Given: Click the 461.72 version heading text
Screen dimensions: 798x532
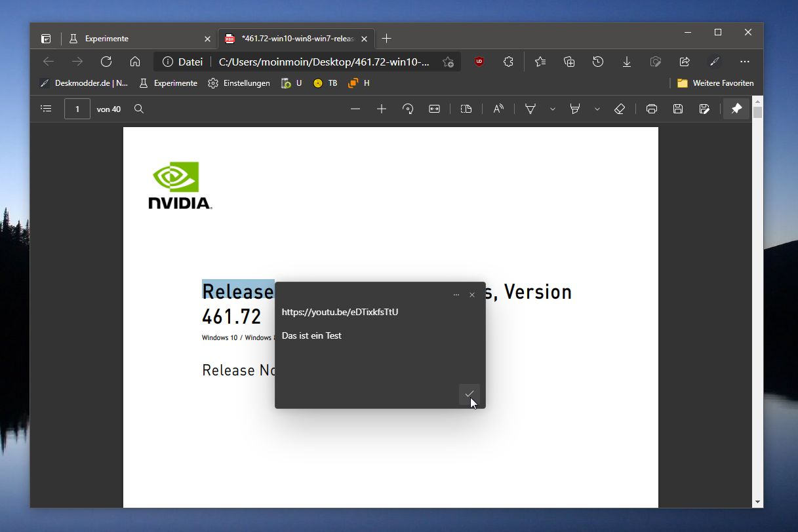Looking at the screenshot, I should (x=231, y=316).
